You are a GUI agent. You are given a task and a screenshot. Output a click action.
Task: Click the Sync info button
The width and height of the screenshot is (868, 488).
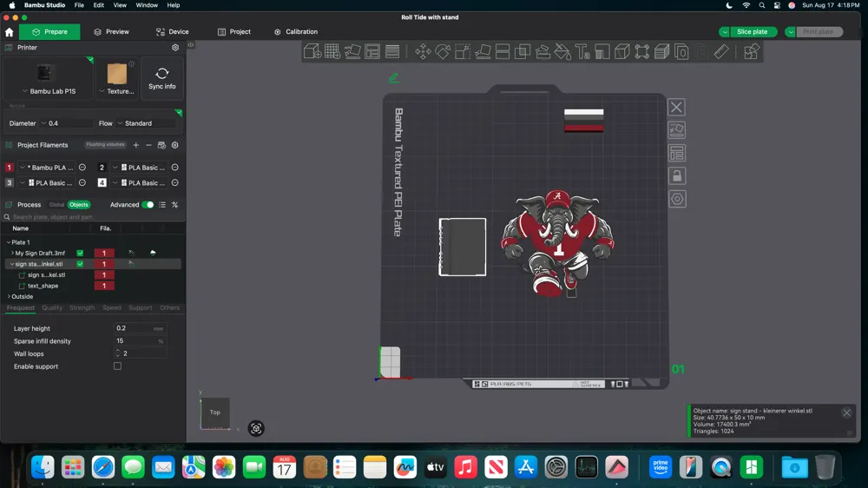(x=161, y=79)
